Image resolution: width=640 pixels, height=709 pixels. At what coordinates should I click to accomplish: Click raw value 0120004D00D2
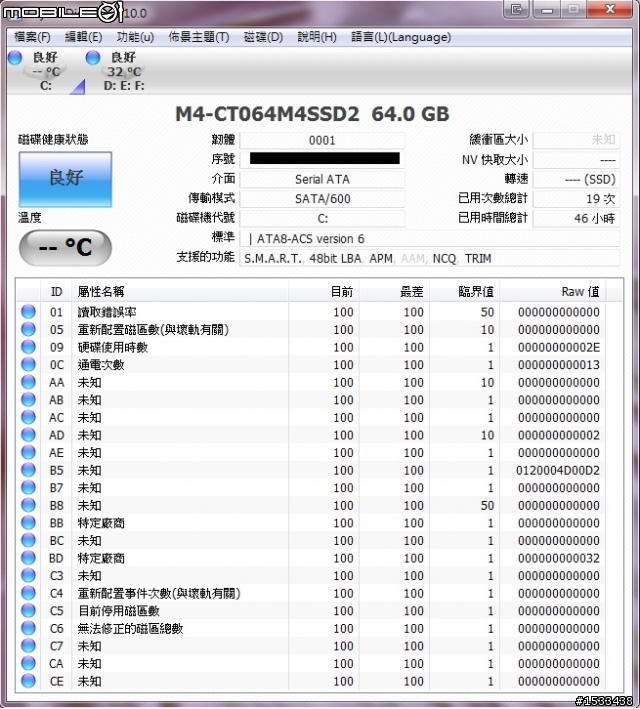[x=558, y=471]
